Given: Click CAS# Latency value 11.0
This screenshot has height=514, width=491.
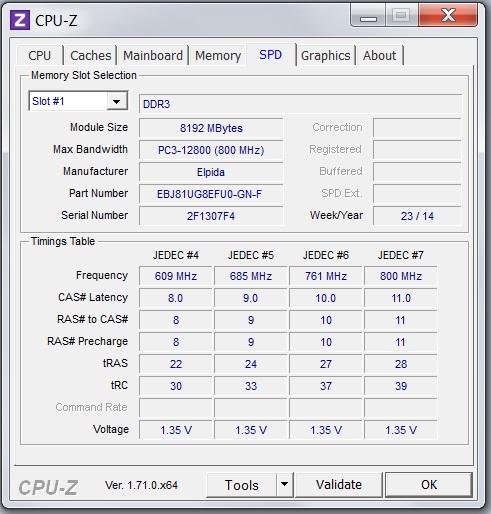Looking at the screenshot, I should tap(401, 298).
